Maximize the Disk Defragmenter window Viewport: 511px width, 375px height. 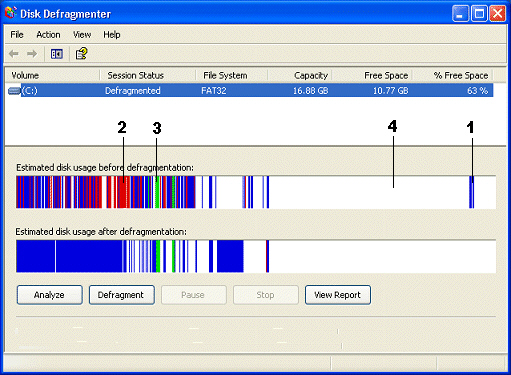pos(479,14)
